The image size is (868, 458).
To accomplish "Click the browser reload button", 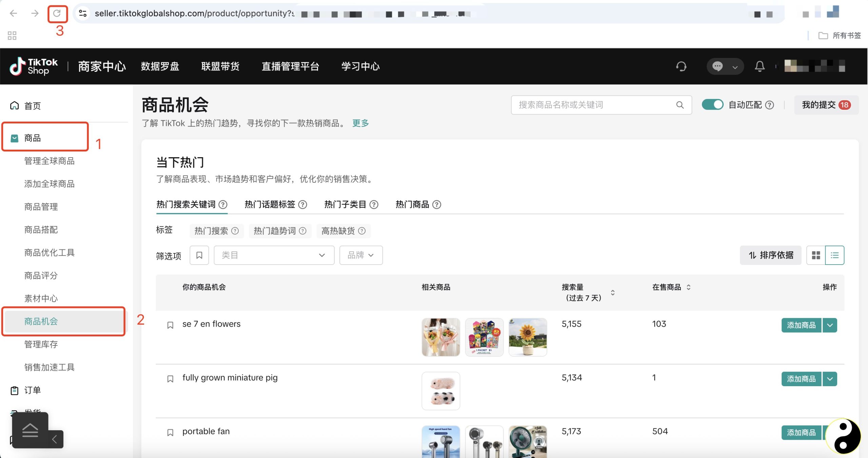I will [57, 13].
